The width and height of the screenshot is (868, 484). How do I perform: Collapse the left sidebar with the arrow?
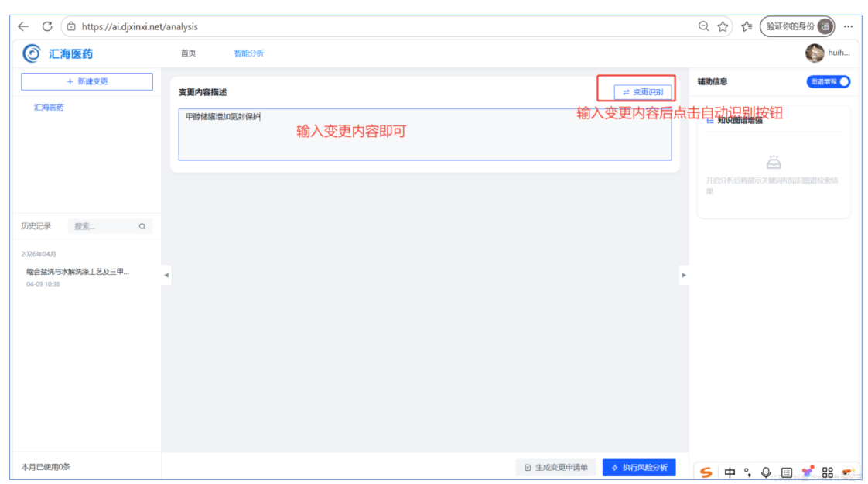[166, 275]
